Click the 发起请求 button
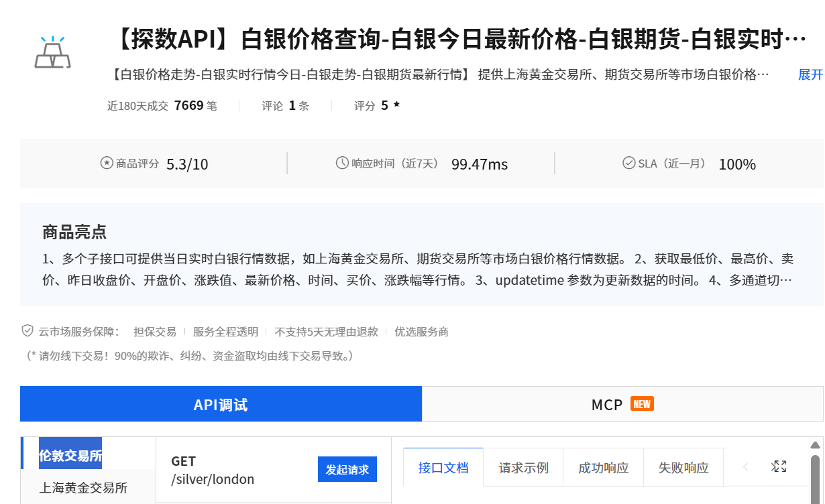The height and width of the screenshot is (504, 825). click(x=347, y=469)
